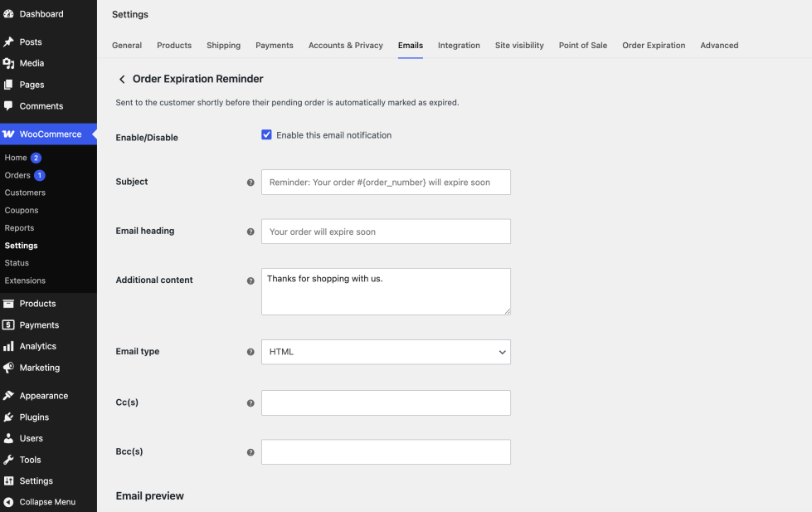Show help tooltip for Bcc(s) field
This screenshot has height=512, width=812.
[250, 452]
